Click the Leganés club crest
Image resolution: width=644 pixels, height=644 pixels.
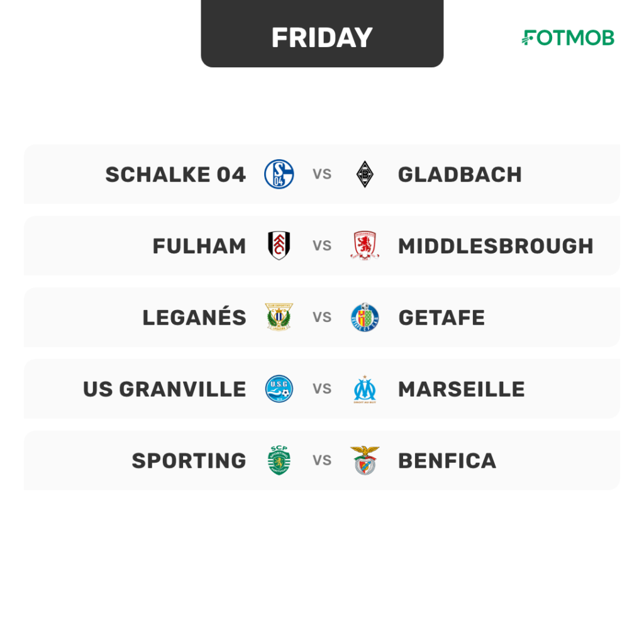click(x=279, y=317)
